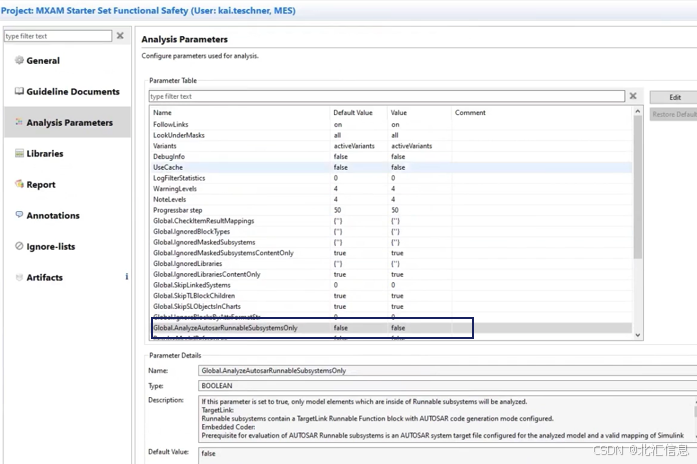Select the Global.AnalyzeAutosarRunnableSubsystemsOnly row

click(391, 328)
